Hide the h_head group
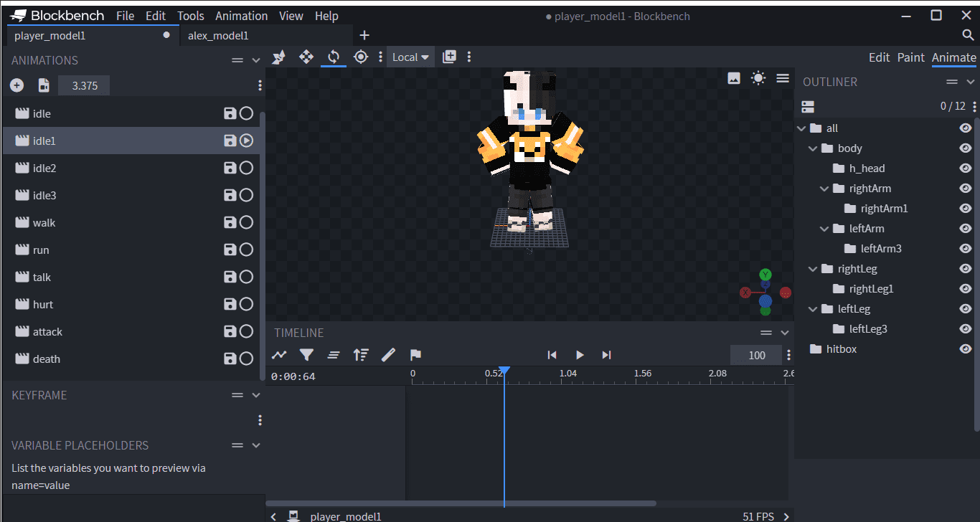 [x=965, y=169]
